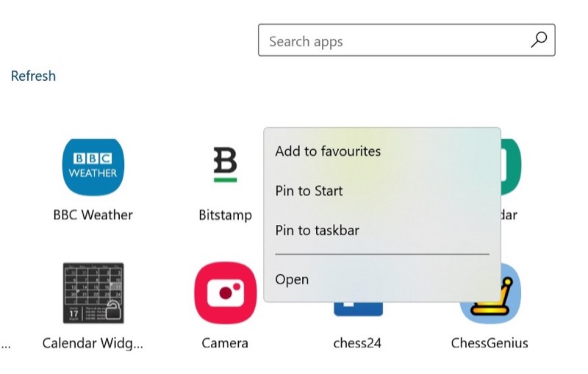
Task: Select the Bitstamp app icon
Action: [x=225, y=165]
